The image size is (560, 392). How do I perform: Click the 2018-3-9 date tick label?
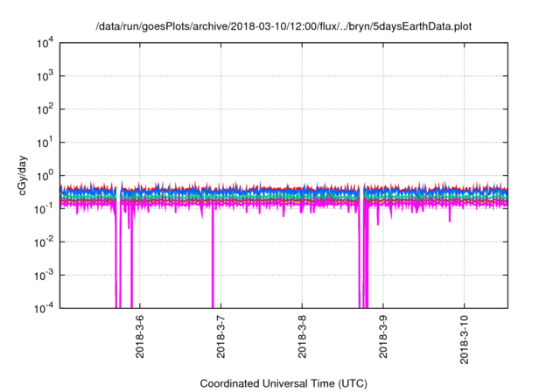click(383, 336)
